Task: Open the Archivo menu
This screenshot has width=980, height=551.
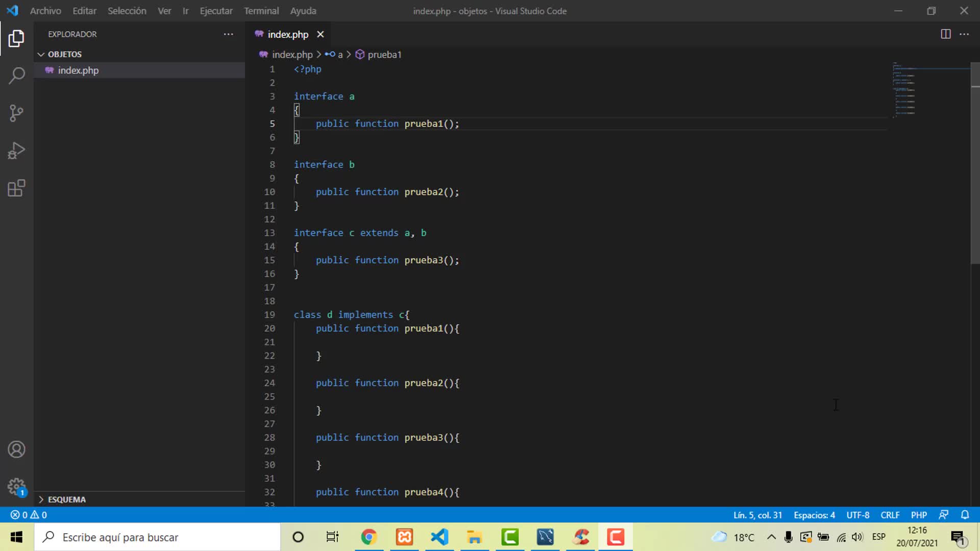Action: coord(45,11)
